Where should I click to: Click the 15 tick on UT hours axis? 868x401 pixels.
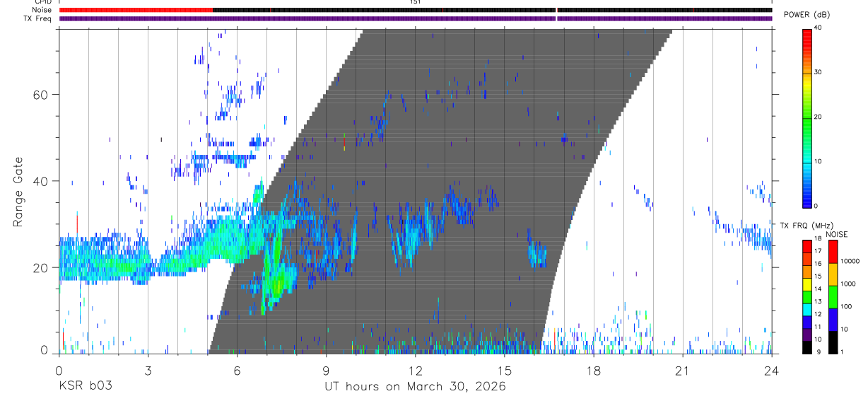pyautogui.click(x=505, y=370)
